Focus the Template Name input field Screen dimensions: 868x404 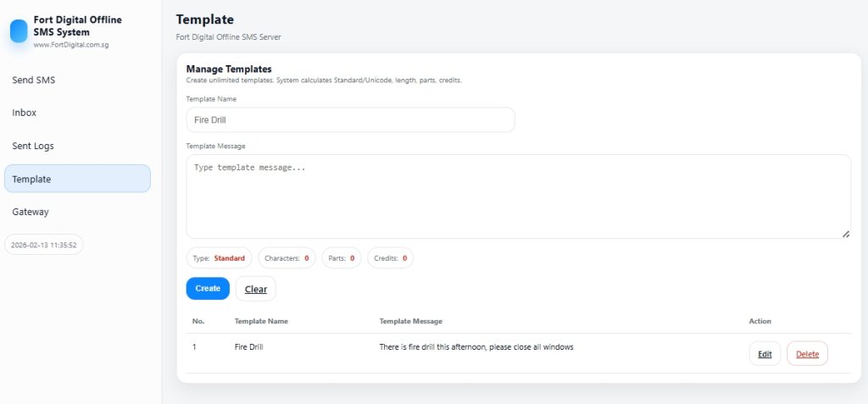(x=350, y=120)
